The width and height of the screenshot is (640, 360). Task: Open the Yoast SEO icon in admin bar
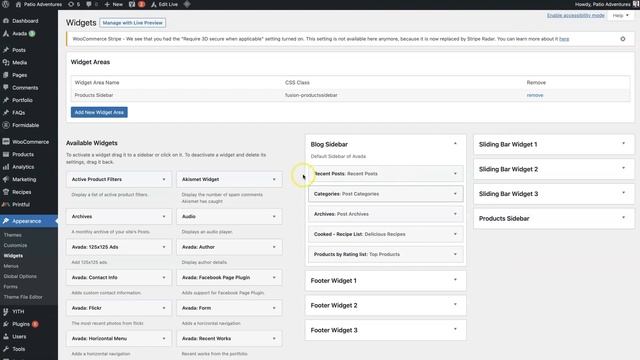[132, 4]
